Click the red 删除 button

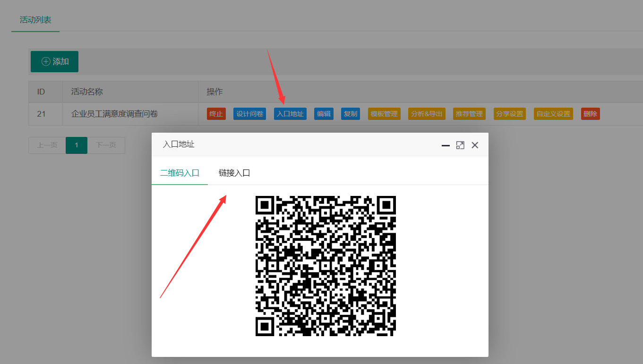point(590,114)
